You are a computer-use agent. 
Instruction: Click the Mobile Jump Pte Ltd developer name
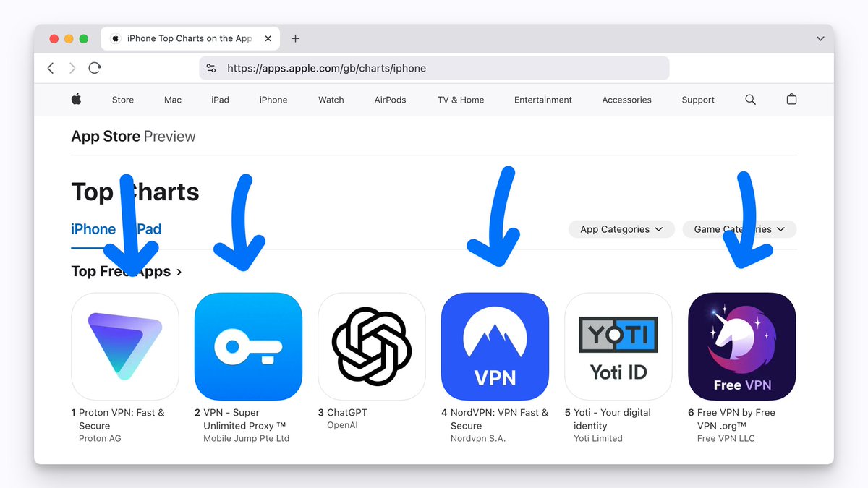246,439
